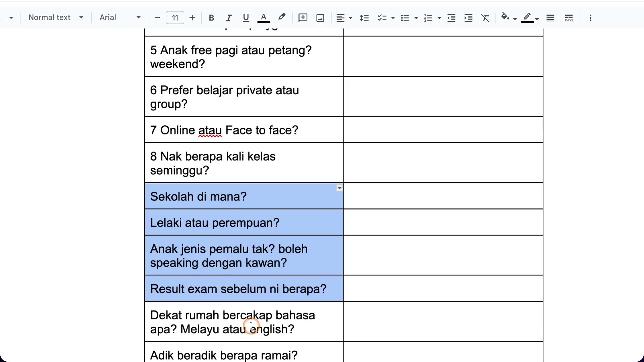This screenshot has width=644, height=362.
Task: Open the border width options
Action: tap(550, 18)
